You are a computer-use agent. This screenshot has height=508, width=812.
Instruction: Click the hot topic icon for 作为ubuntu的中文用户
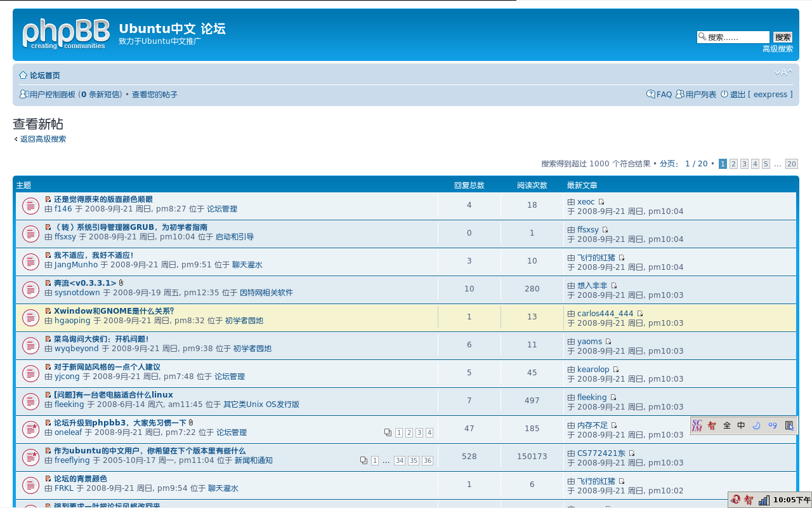point(31,457)
